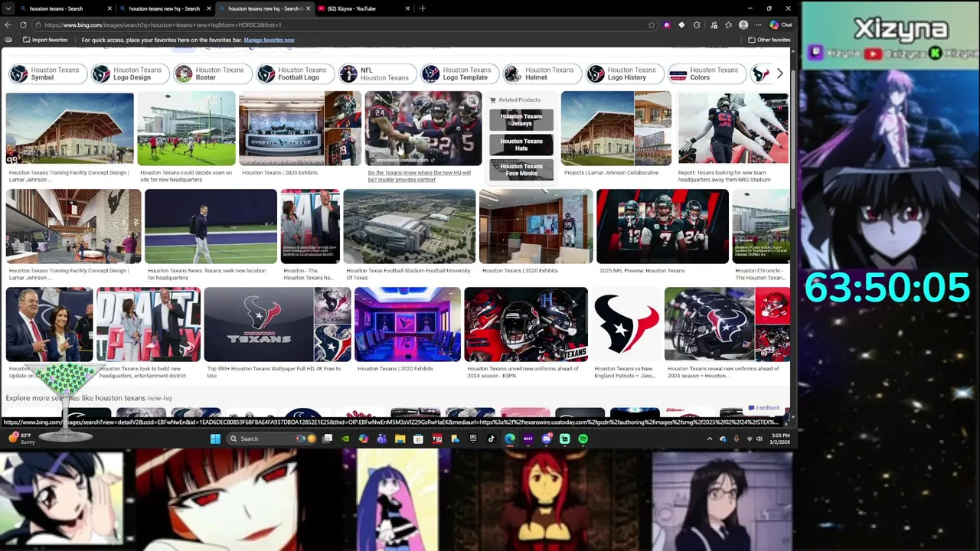Screen dimensions: 980x551
Task: Go back using the browser back arrow
Action: coord(8,24)
